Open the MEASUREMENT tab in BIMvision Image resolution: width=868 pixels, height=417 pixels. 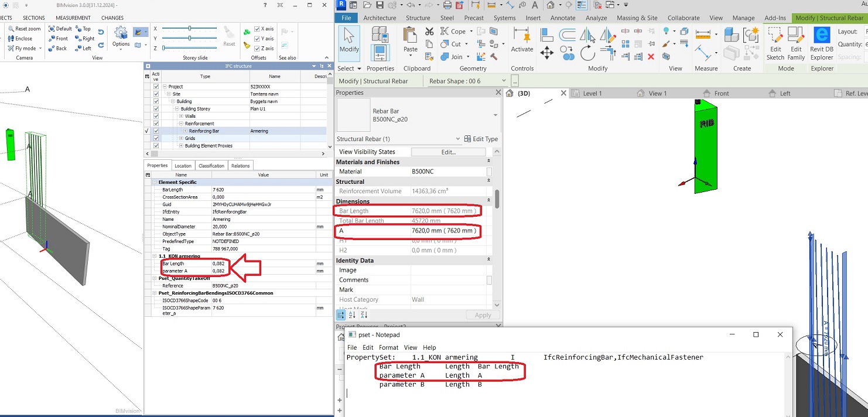pos(73,18)
